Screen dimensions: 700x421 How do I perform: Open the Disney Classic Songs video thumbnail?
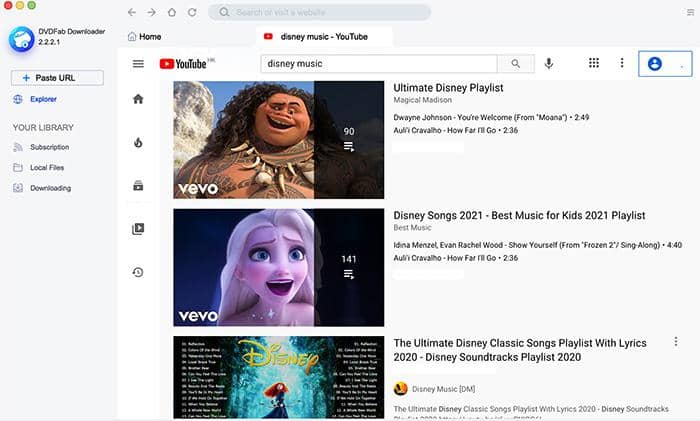[x=279, y=378]
